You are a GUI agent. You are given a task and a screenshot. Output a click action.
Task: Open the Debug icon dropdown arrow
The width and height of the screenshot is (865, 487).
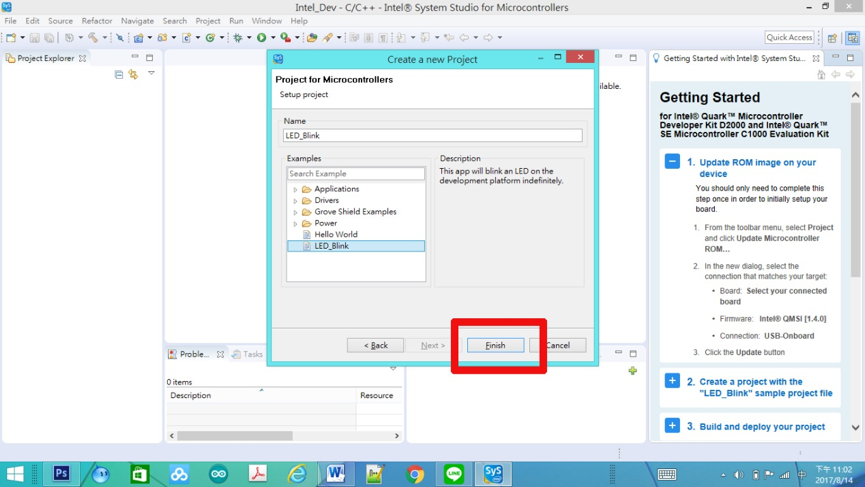point(249,38)
